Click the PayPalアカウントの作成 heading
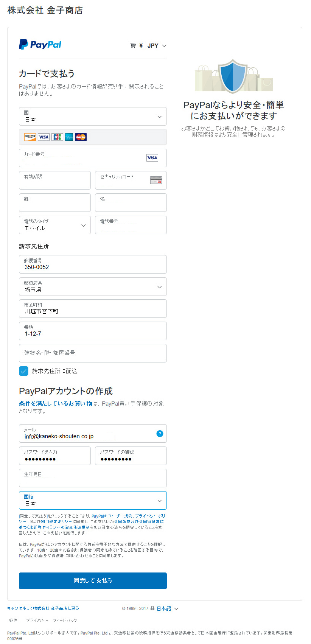Image resolution: width=311 pixels, height=644 pixels. (x=66, y=391)
